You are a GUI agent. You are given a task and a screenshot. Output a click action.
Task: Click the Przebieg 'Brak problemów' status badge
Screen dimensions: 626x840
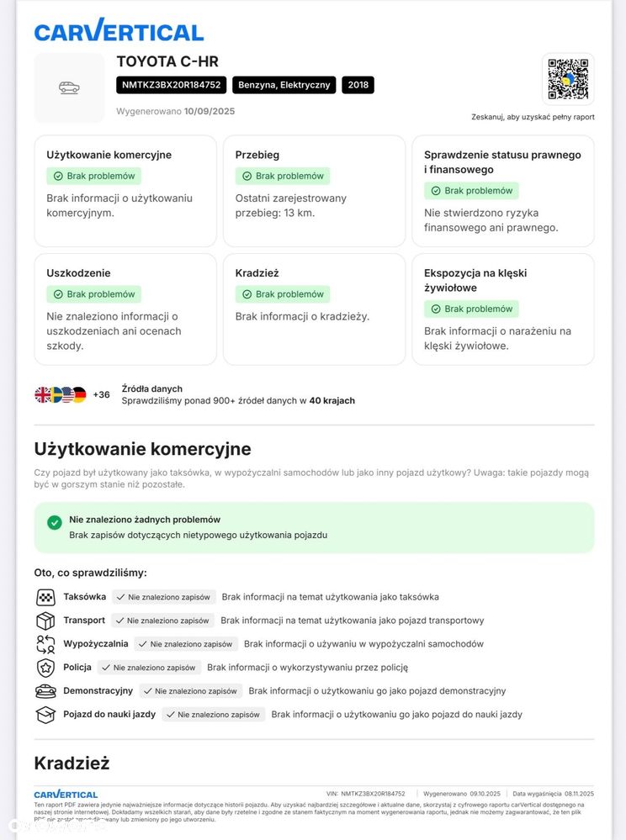click(x=283, y=176)
